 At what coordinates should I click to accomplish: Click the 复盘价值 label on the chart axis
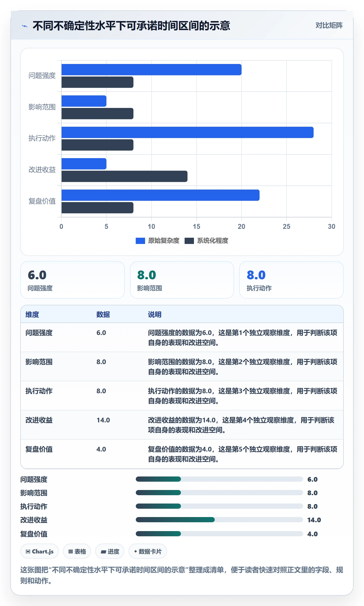click(x=42, y=201)
